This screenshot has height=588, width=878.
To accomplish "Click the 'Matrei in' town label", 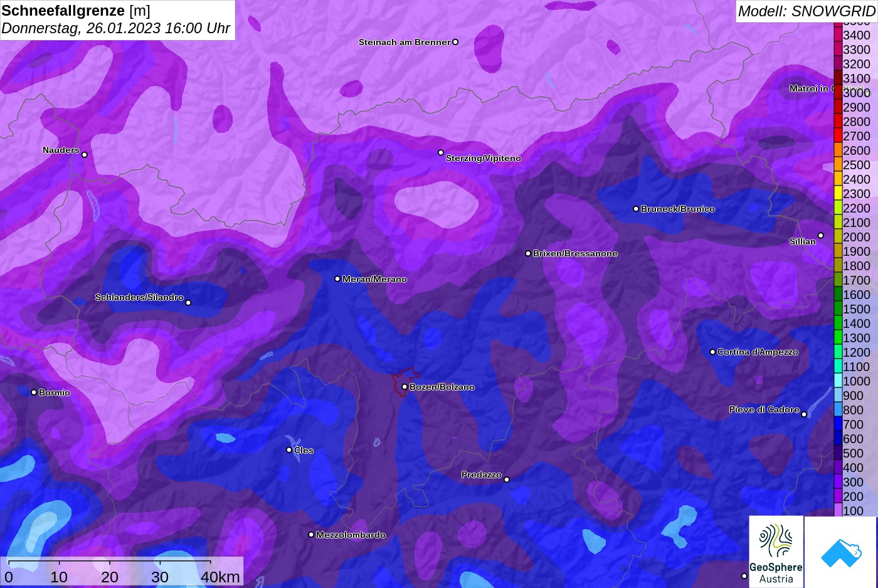I will pos(809,88).
